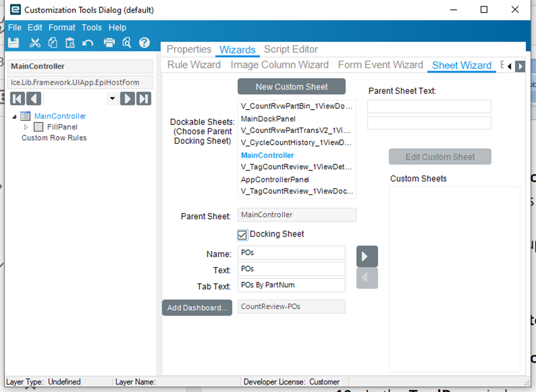Select V_TagCountReview_1ViewDoc... in list
The width and height of the screenshot is (536, 392).
[x=296, y=191]
